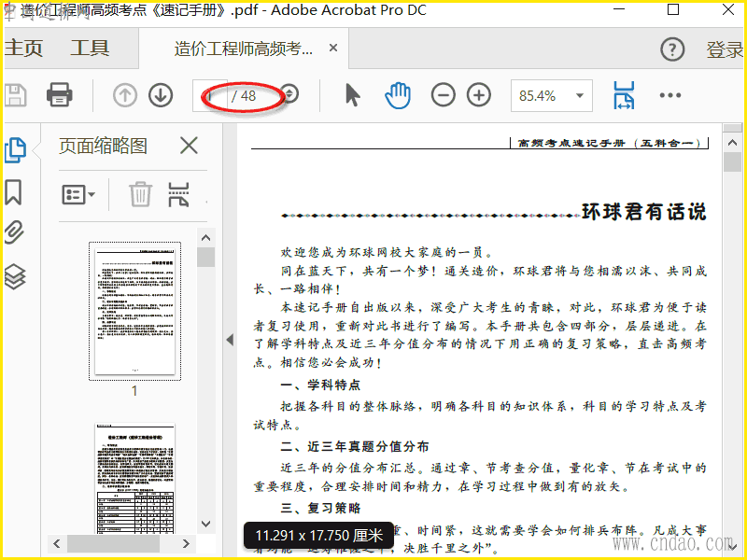Viewport: 747px width, 560px height.
Task: Select the second page thumbnail
Action: point(134,478)
